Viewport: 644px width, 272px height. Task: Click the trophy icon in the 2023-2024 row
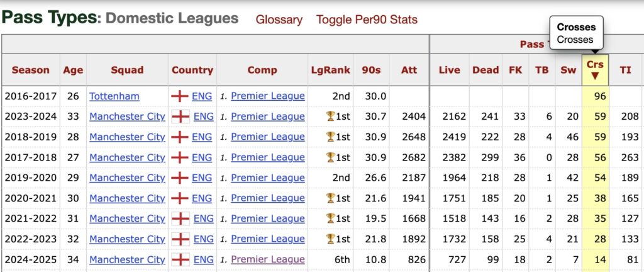pyautogui.click(x=330, y=116)
